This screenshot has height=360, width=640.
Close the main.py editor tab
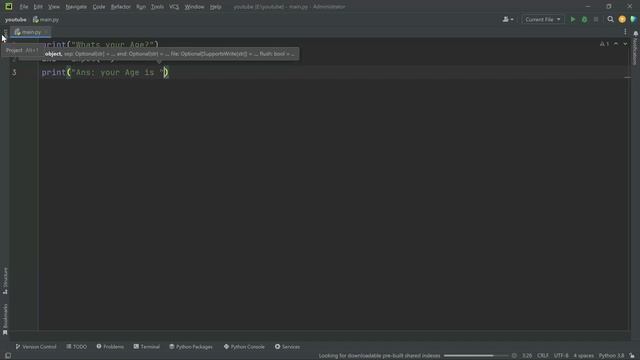[x=46, y=32]
